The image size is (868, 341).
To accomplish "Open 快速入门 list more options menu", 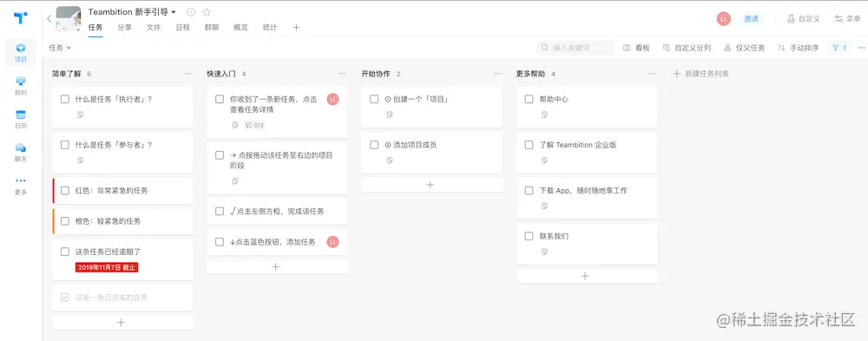I will [x=343, y=74].
